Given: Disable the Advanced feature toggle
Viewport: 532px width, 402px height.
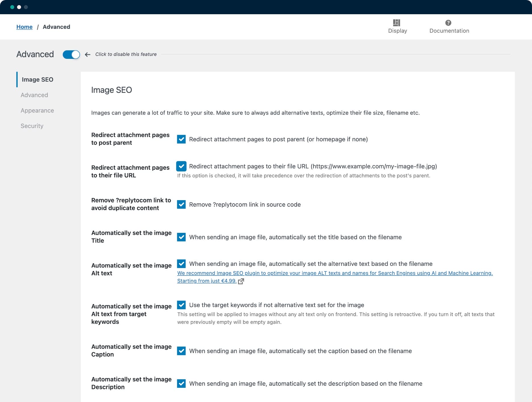Looking at the screenshot, I should 71,55.
